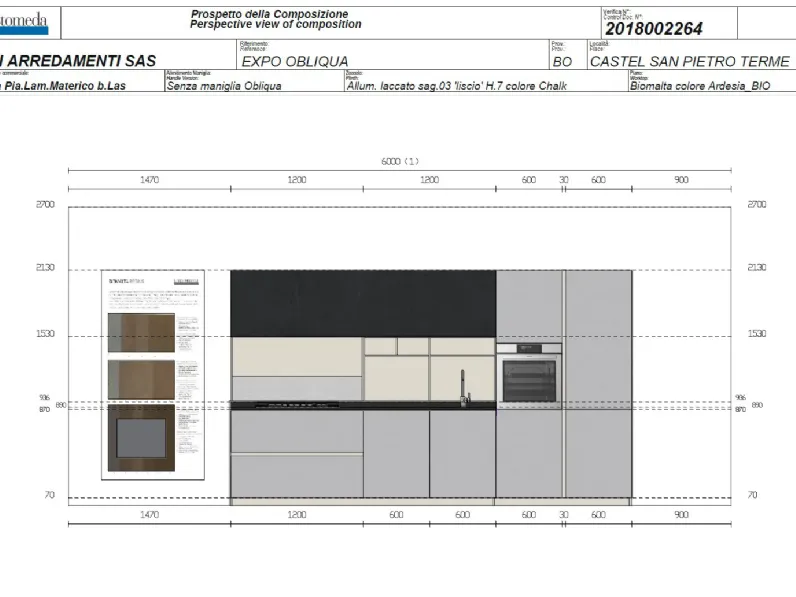This screenshot has width=796, height=597.
Task: Click the finish text 'Pia.Lam.Materico b.Las'
Action: point(65,86)
